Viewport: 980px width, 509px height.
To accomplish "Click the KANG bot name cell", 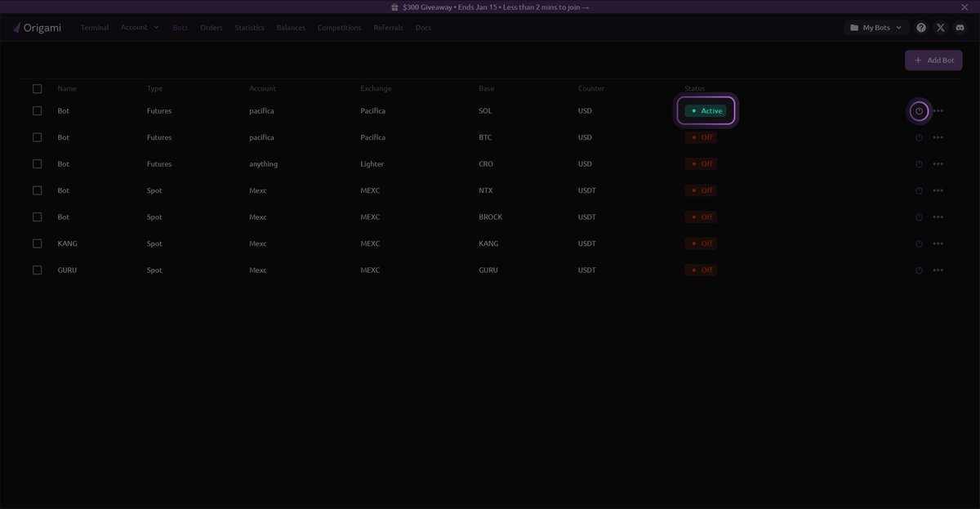I will click(68, 243).
